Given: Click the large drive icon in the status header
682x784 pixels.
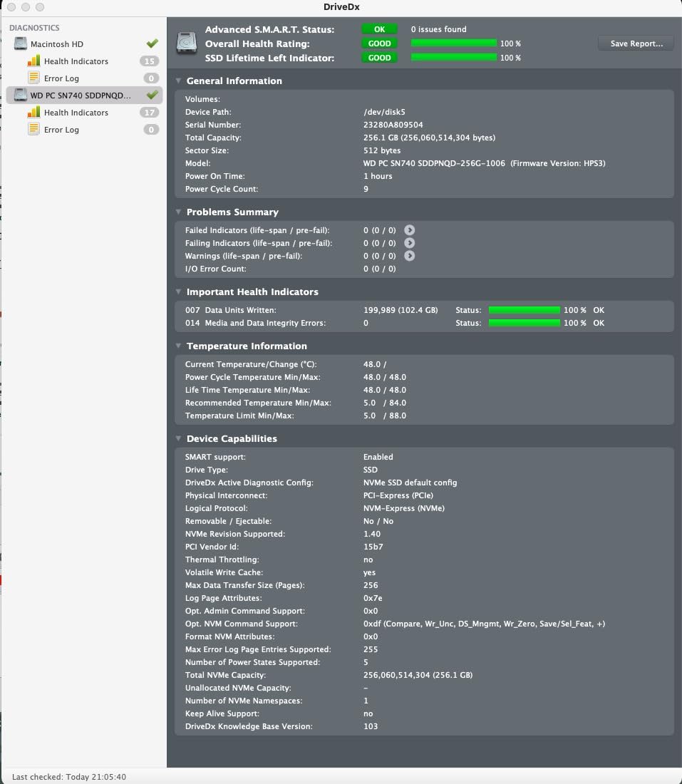Looking at the screenshot, I should pos(187,43).
